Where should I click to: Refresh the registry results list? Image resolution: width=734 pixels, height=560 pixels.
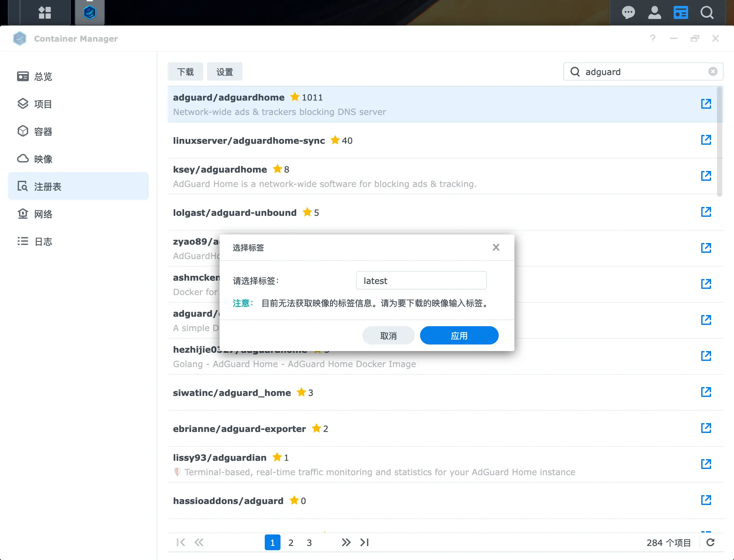[710, 542]
